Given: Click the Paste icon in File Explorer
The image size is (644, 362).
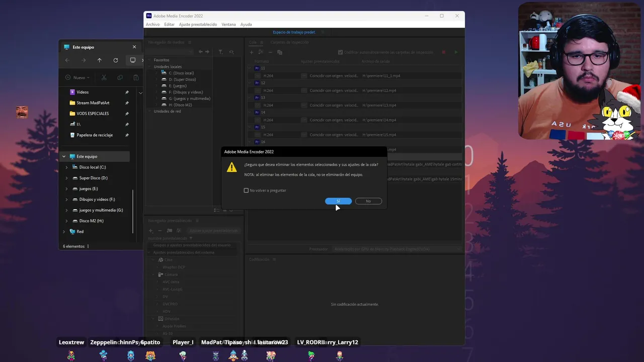Looking at the screenshot, I should click(136, 77).
